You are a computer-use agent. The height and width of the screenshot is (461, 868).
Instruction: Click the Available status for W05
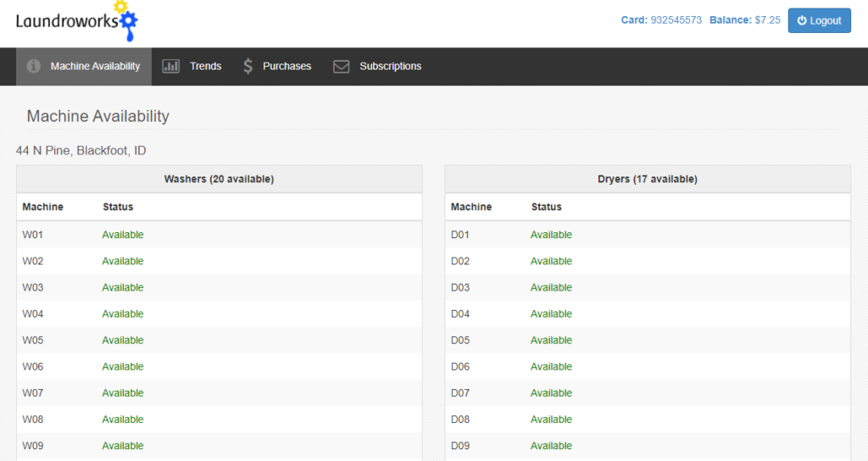coord(123,341)
